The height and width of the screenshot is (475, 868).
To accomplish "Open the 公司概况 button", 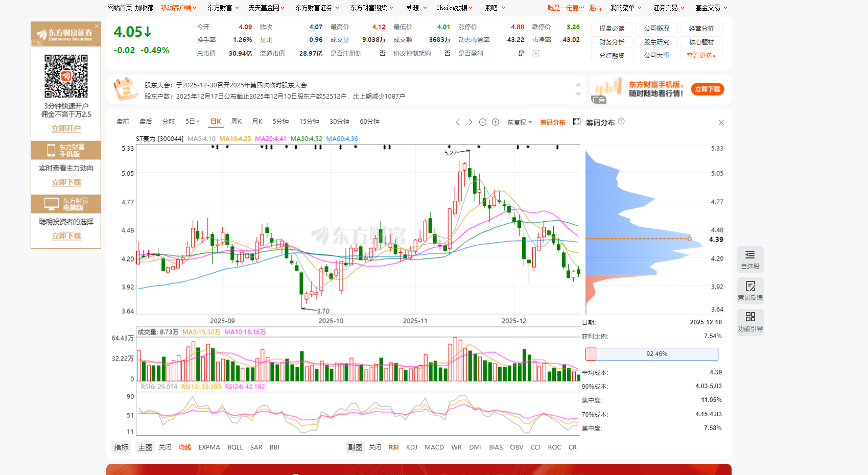I will click(x=656, y=29).
